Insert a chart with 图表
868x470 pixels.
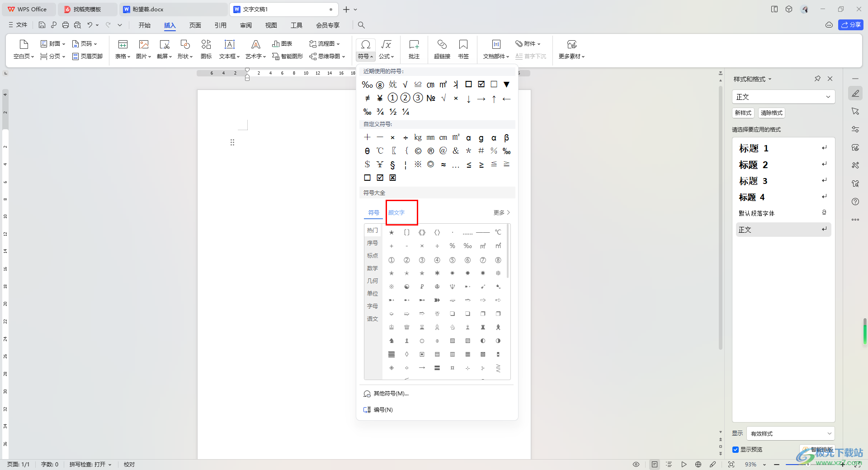pyautogui.click(x=282, y=44)
